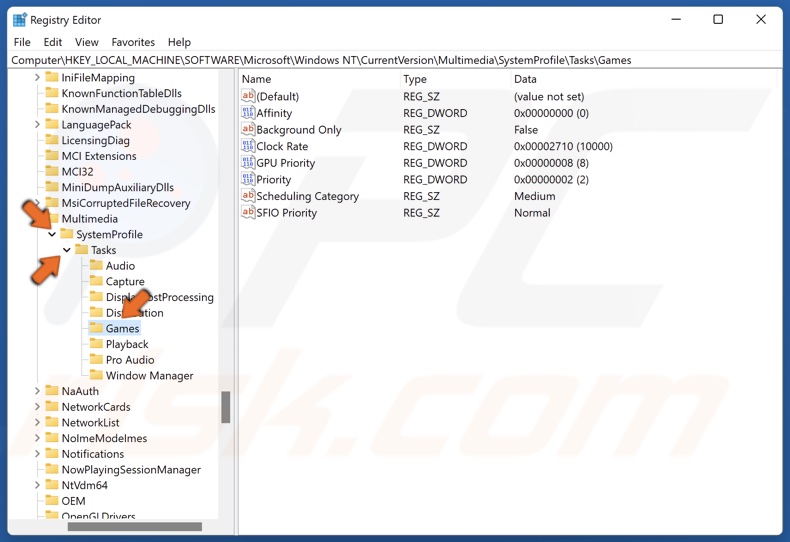
Task: Open the View menu
Action: (x=87, y=42)
